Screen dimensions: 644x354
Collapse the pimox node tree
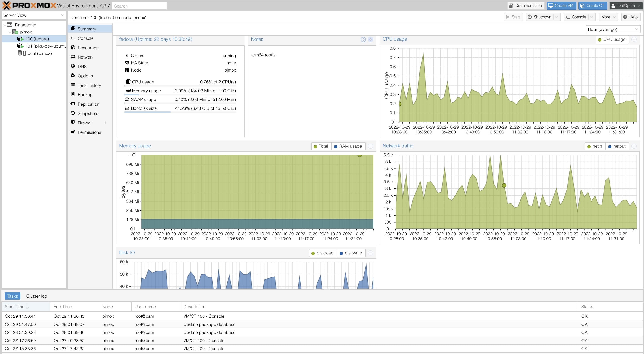point(10,32)
